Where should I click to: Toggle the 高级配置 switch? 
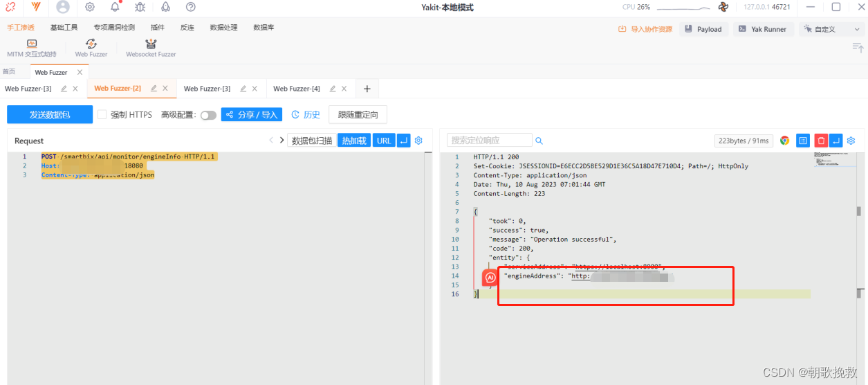(x=208, y=115)
